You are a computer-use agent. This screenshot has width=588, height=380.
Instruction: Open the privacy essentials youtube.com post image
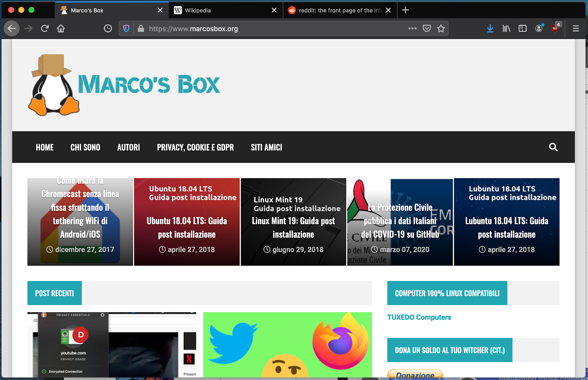[112, 345]
